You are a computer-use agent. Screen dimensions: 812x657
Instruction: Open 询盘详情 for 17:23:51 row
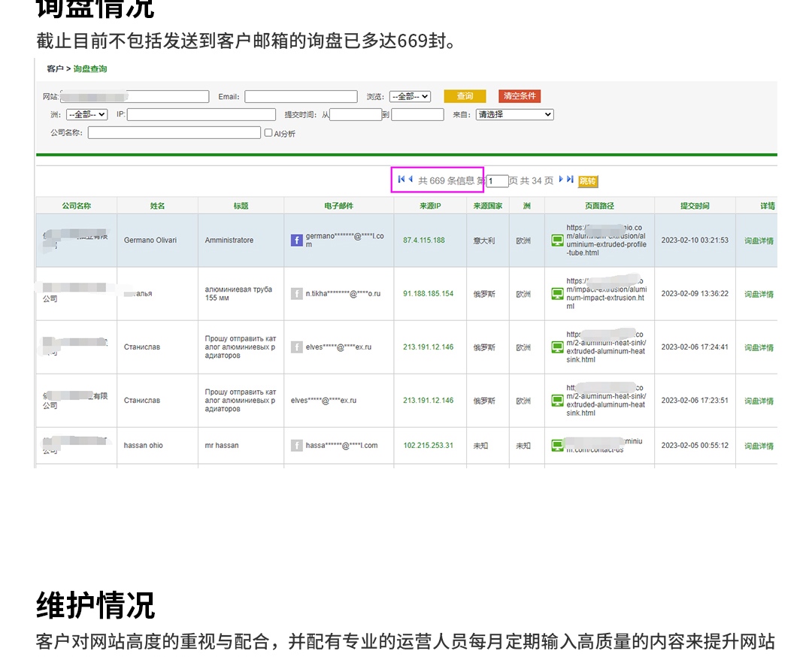click(x=759, y=401)
